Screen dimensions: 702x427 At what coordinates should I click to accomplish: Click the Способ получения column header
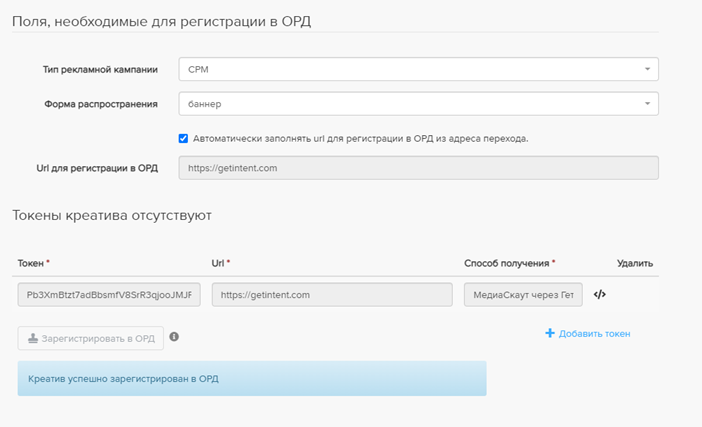coord(507,263)
